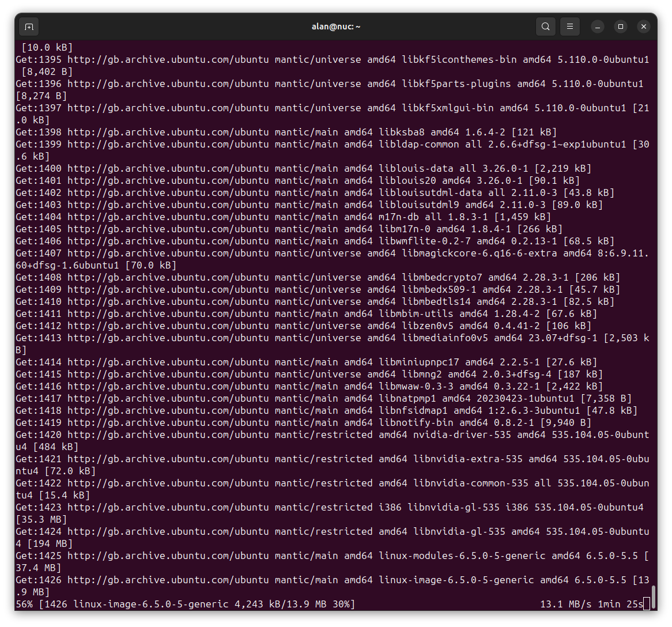
Task: Click the libminiupnpc17 package name
Action: [419, 362]
